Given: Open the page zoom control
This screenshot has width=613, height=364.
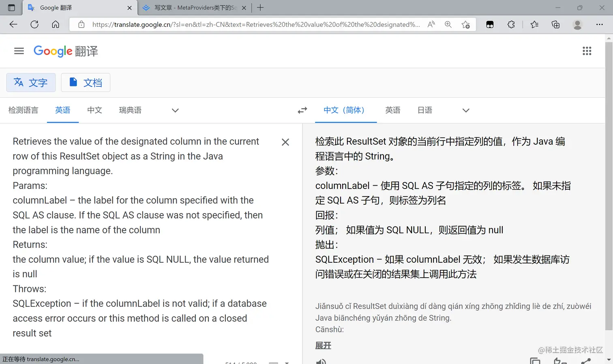Looking at the screenshot, I should coord(448,24).
